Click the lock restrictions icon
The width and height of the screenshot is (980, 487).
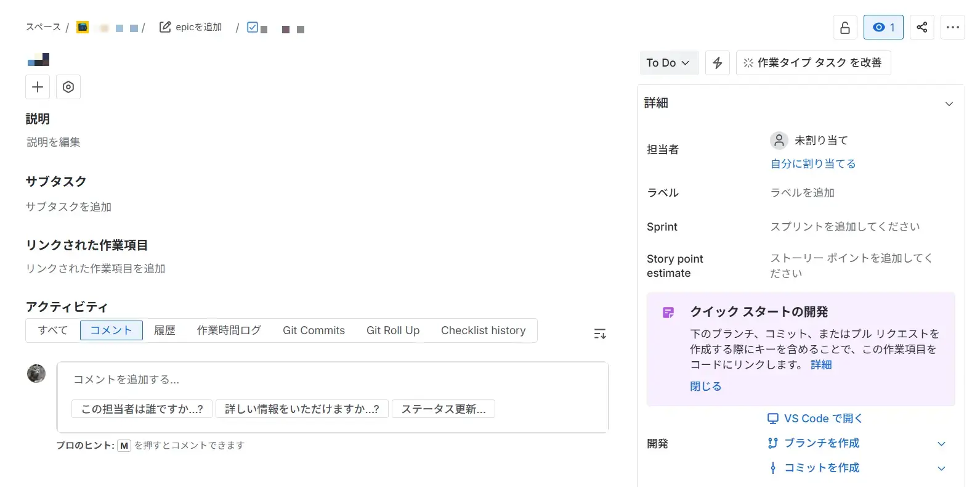pos(845,27)
